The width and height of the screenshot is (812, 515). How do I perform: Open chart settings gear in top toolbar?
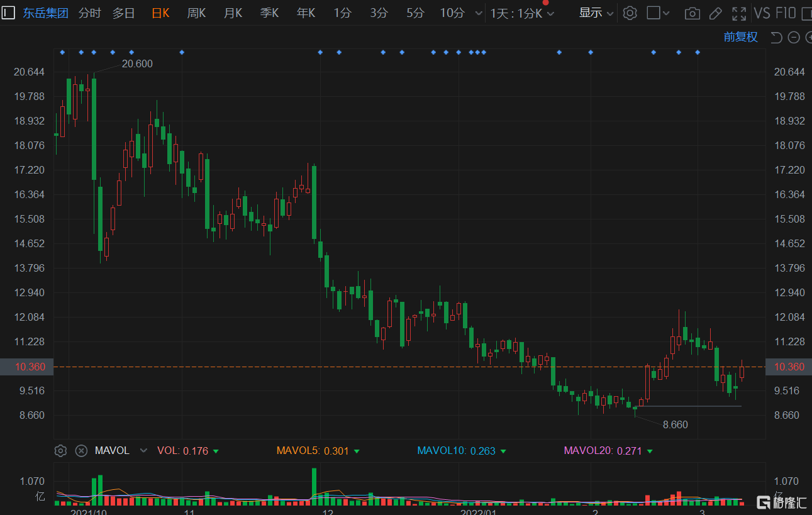pyautogui.click(x=630, y=13)
